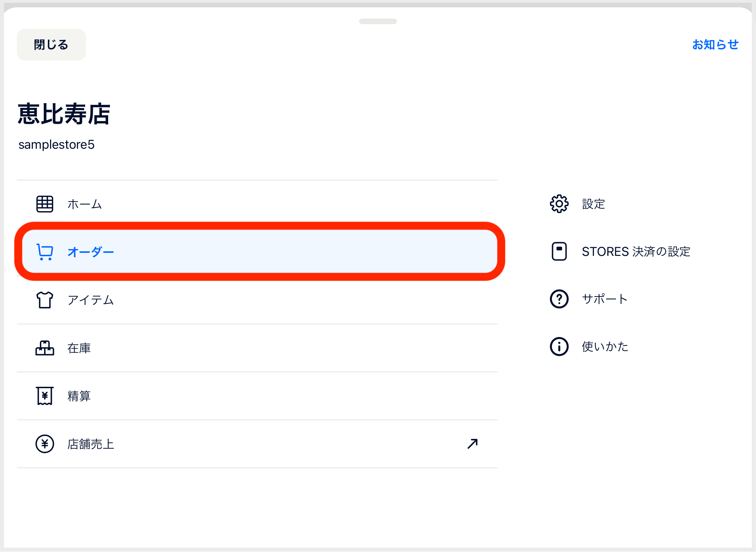Click the support question mark icon
756x552 pixels.
coord(559,299)
